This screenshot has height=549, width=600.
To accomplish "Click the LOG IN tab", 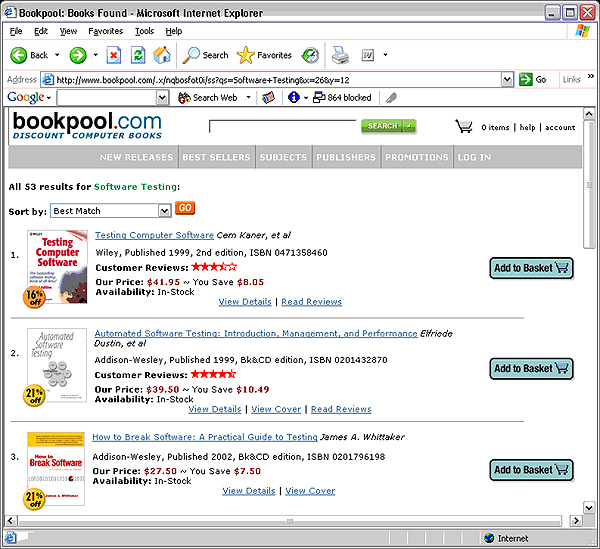I will click(474, 157).
